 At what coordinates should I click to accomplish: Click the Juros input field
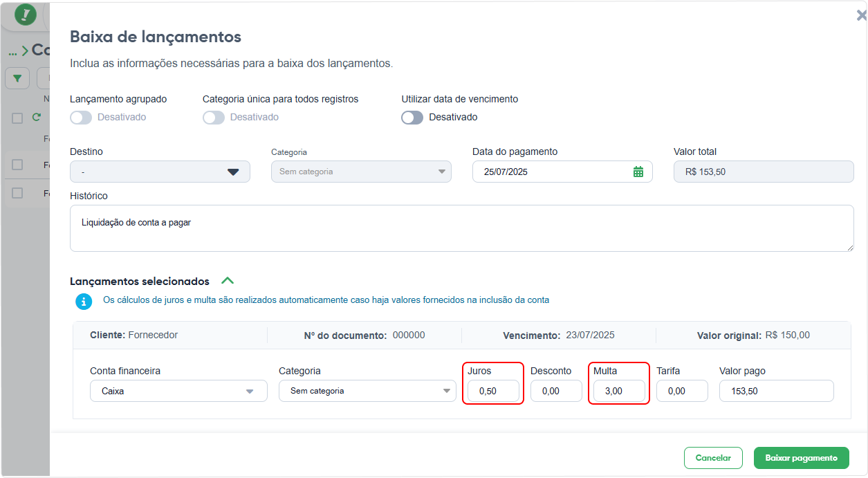[493, 391]
